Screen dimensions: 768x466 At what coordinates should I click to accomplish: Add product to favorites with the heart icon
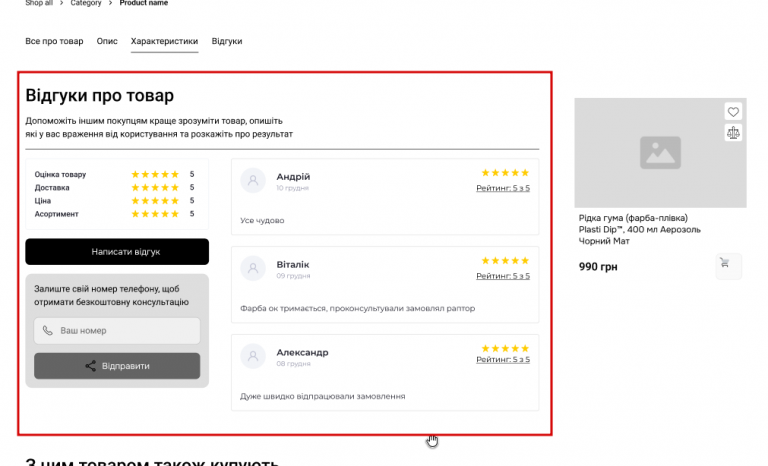[x=733, y=112]
